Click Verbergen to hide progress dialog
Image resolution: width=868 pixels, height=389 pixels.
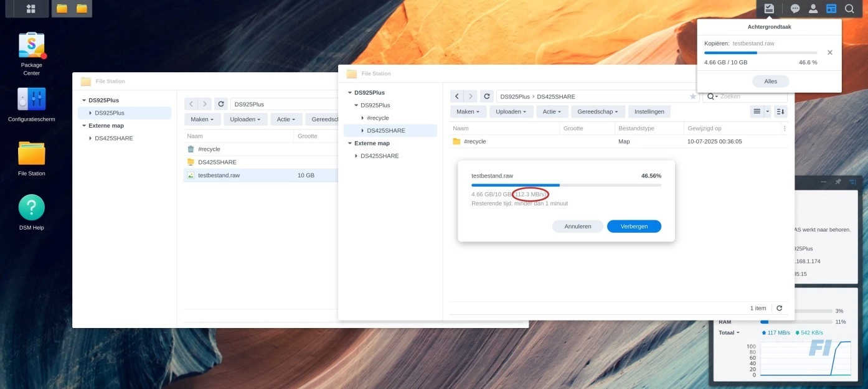coord(634,226)
